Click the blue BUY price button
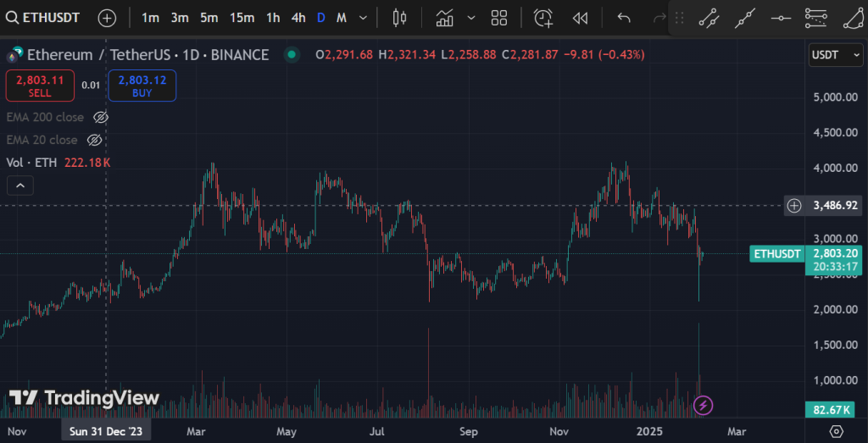 coord(142,86)
